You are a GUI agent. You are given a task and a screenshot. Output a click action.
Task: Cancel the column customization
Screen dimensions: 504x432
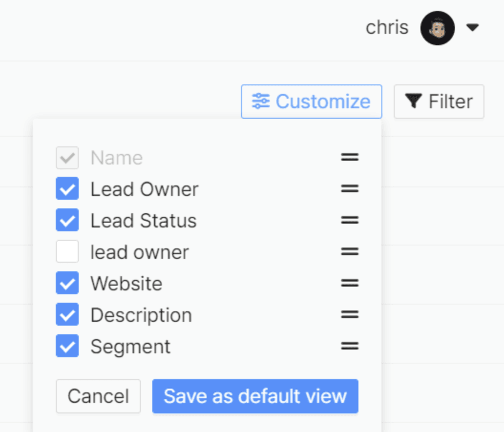[x=98, y=396]
